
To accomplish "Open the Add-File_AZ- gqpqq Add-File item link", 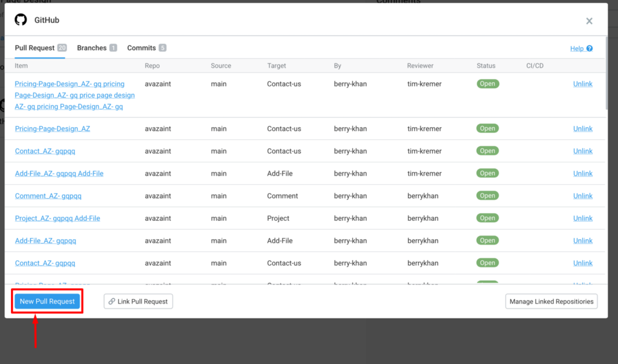I will pyautogui.click(x=59, y=173).
